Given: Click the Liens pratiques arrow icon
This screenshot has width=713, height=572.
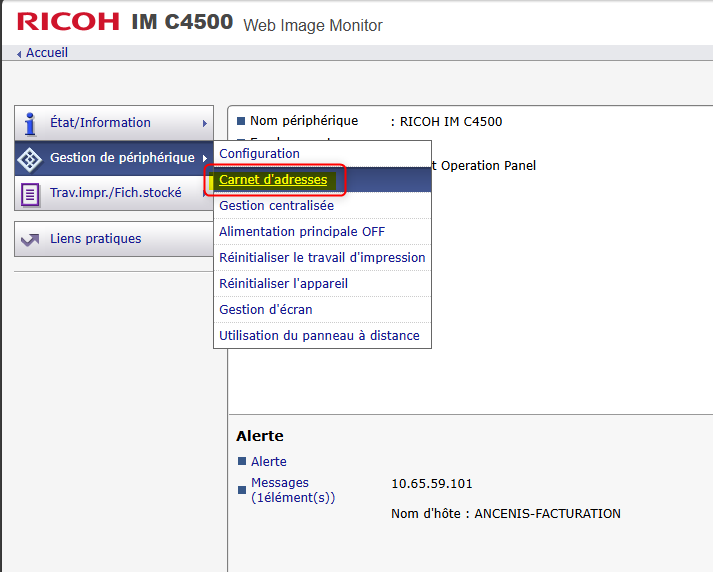Looking at the screenshot, I should coord(30,240).
